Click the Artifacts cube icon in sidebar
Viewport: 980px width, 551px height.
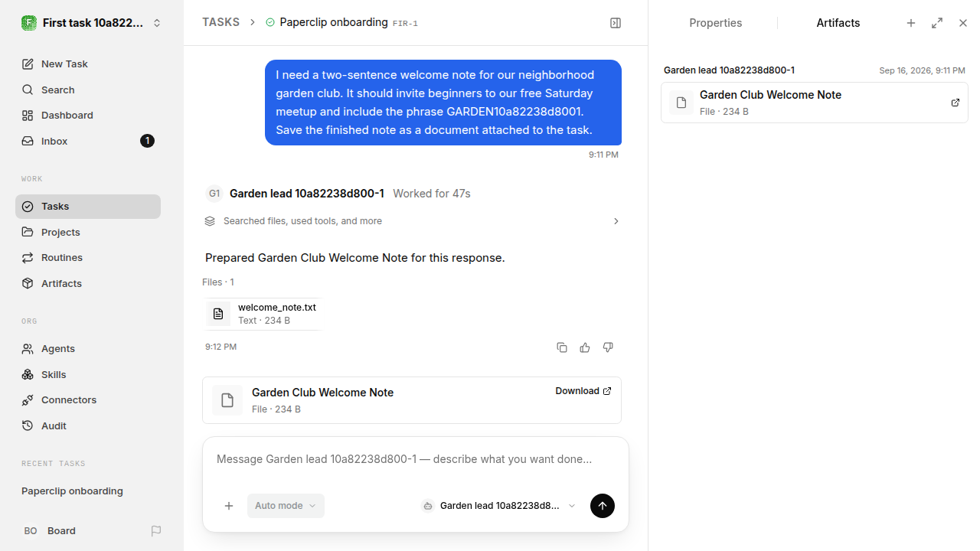point(28,283)
